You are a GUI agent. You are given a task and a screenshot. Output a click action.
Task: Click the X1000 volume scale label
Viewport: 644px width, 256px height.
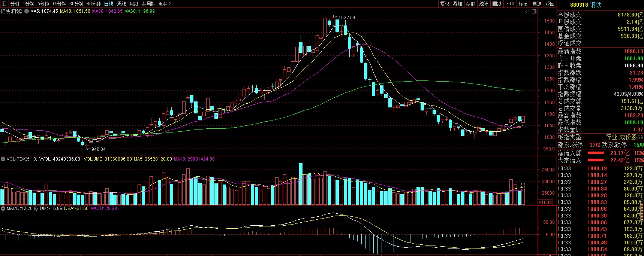(x=545, y=202)
